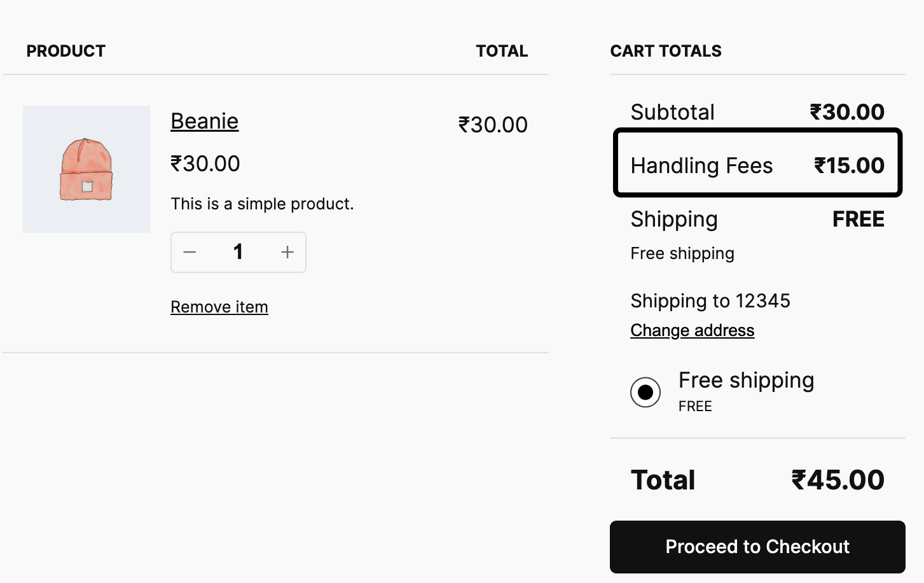This screenshot has height=583, width=924.
Task: Click the TOTAL column header
Action: click(x=502, y=51)
